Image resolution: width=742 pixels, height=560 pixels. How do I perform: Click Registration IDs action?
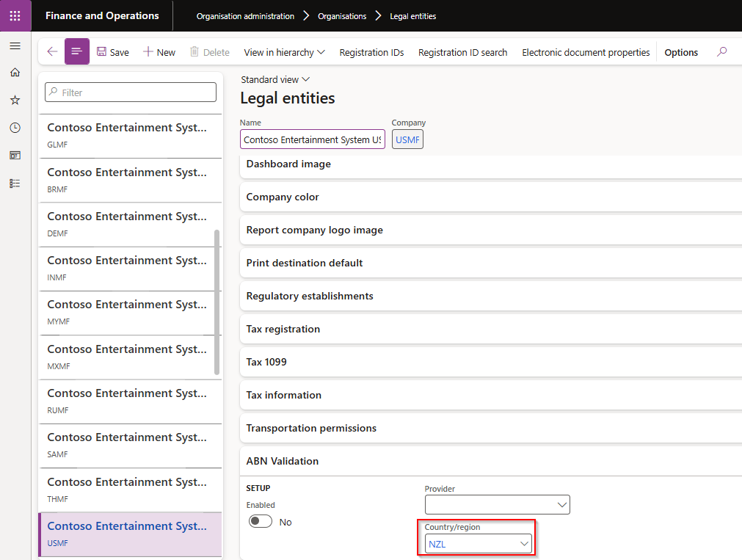click(x=371, y=52)
